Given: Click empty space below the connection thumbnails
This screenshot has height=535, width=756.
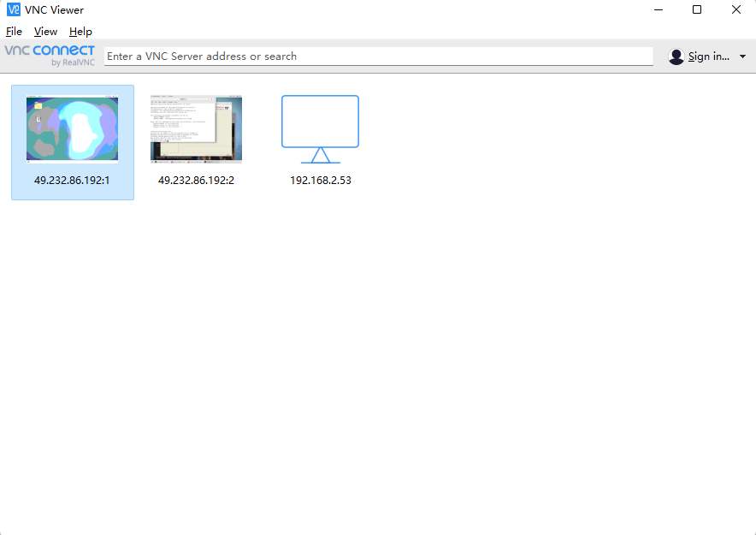Looking at the screenshot, I should tap(376, 360).
